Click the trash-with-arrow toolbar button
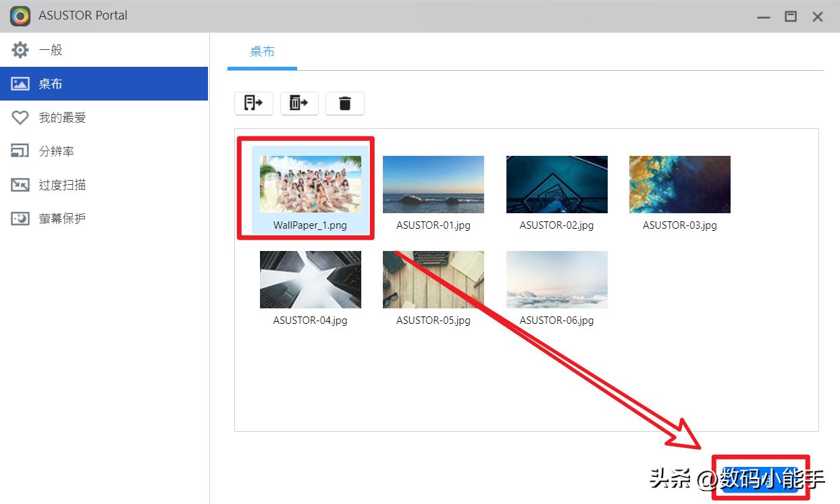840x504 pixels. click(x=298, y=103)
